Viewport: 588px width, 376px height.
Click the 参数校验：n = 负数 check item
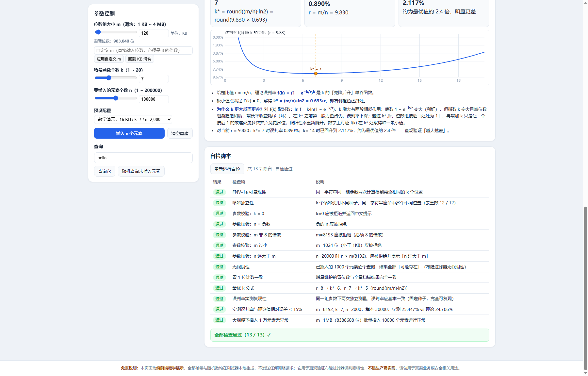click(x=252, y=224)
